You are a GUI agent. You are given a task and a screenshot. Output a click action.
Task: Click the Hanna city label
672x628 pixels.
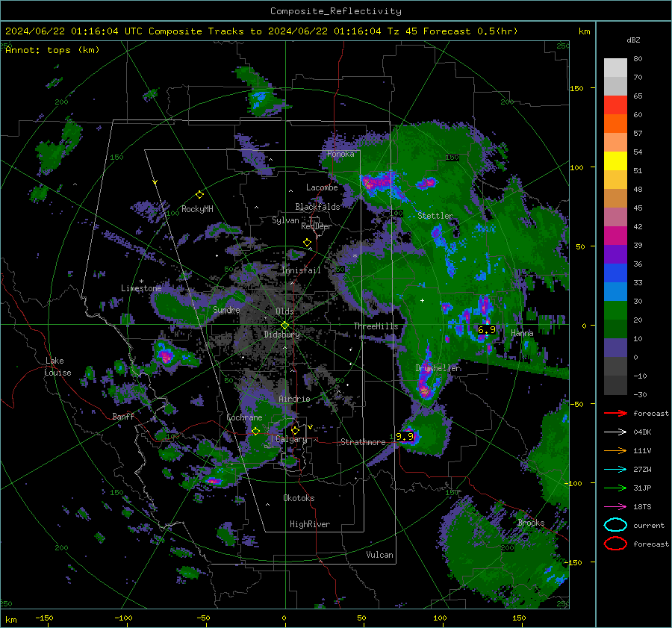pos(522,333)
